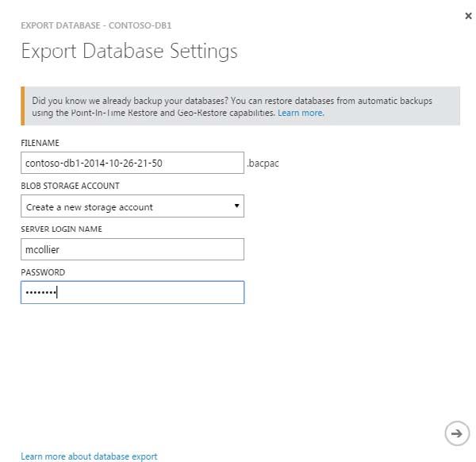The height and width of the screenshot is (462, 476).
Task: Click 'EXPORT DATABASE - CONTOSO-DB1' header text
Action: point(96,25)
